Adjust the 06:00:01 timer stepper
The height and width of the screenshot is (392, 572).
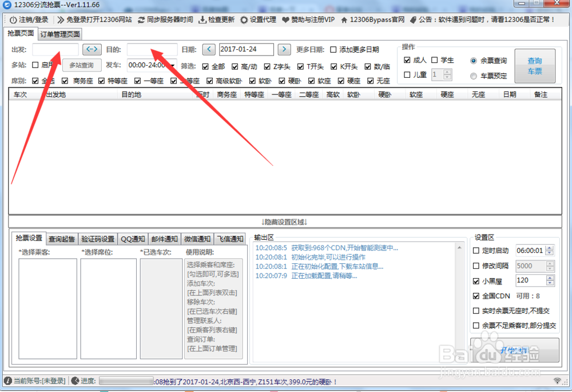point(550,251)
